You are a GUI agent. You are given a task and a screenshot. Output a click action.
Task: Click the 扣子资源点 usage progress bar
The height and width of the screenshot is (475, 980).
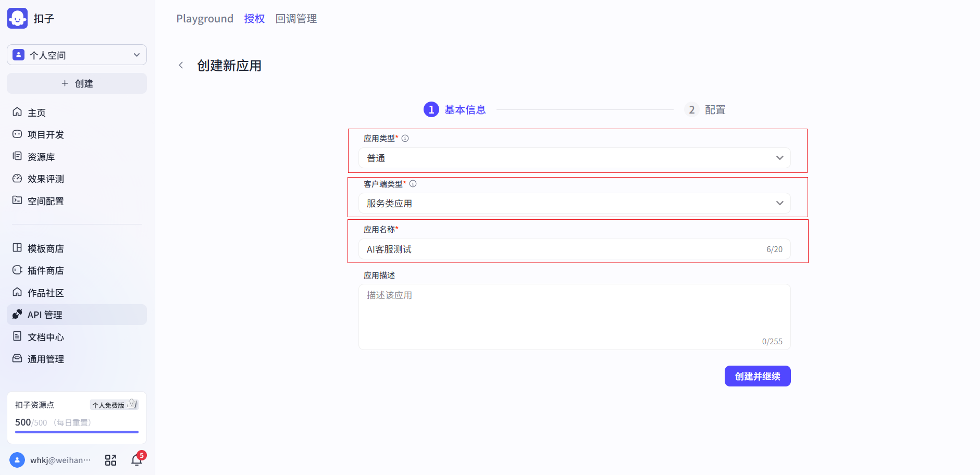click(77, 432)
